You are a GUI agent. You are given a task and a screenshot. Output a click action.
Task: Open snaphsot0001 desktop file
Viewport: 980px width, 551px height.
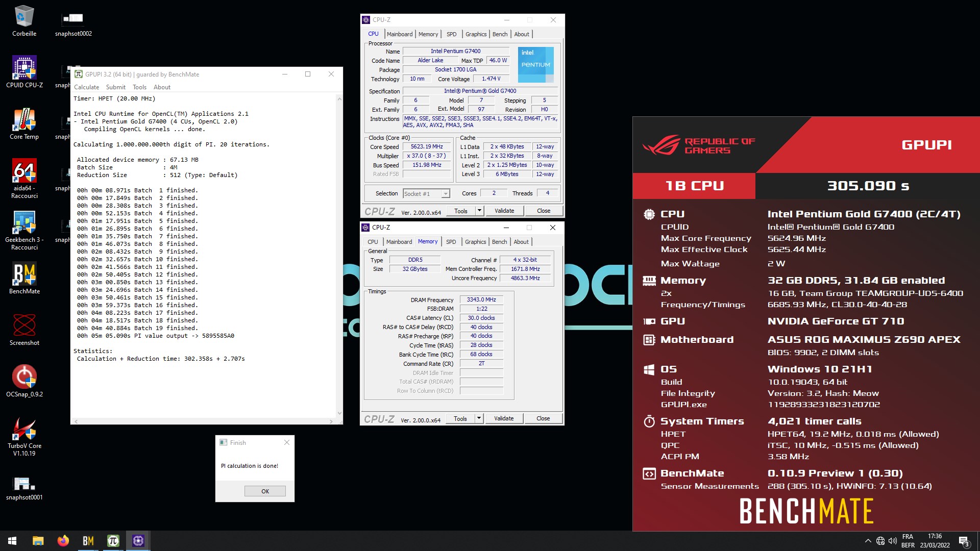tap(24, 488)
